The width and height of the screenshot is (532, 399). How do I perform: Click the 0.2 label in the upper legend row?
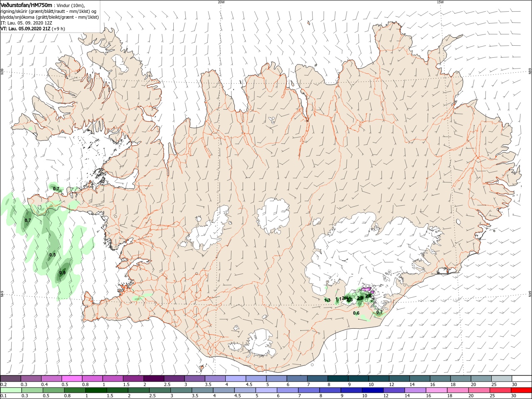click(x=3, y=384)
